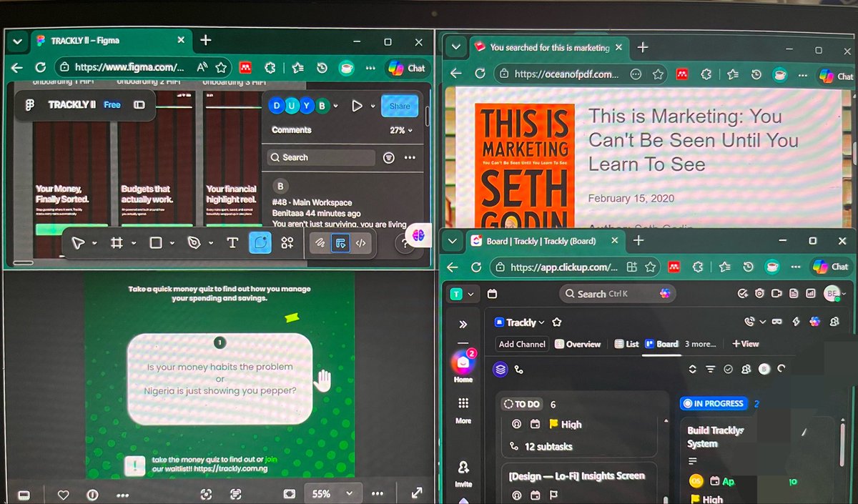Select the Rectangle shape tool in Figma
This screenshot has height=504, width=858.
[x=156, y=243]
